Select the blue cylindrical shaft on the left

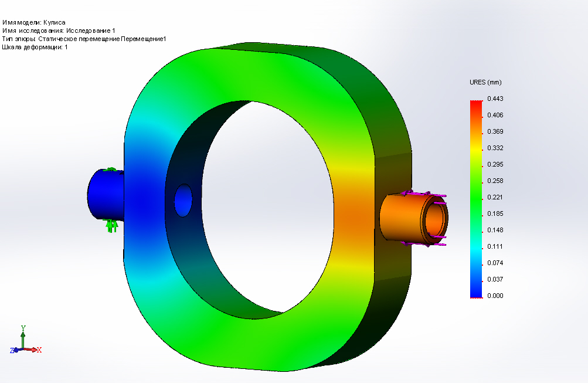pos(105,194)
